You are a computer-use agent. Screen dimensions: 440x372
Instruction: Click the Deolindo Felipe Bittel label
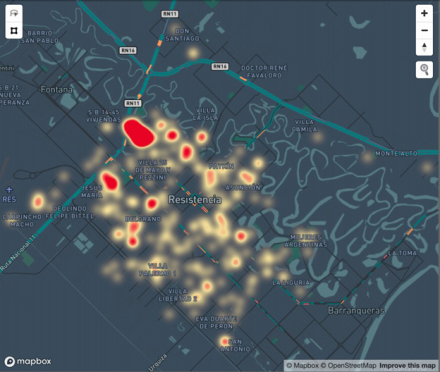point(70,212)
